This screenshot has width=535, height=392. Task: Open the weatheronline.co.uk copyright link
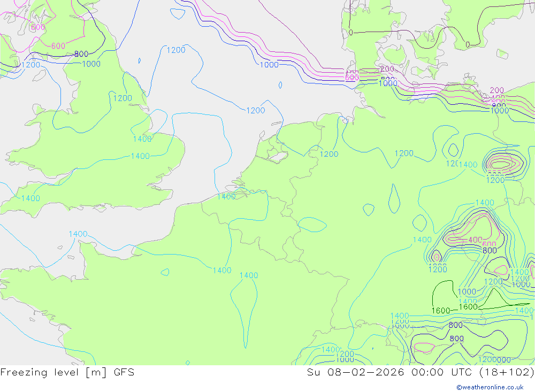[490, 387]
